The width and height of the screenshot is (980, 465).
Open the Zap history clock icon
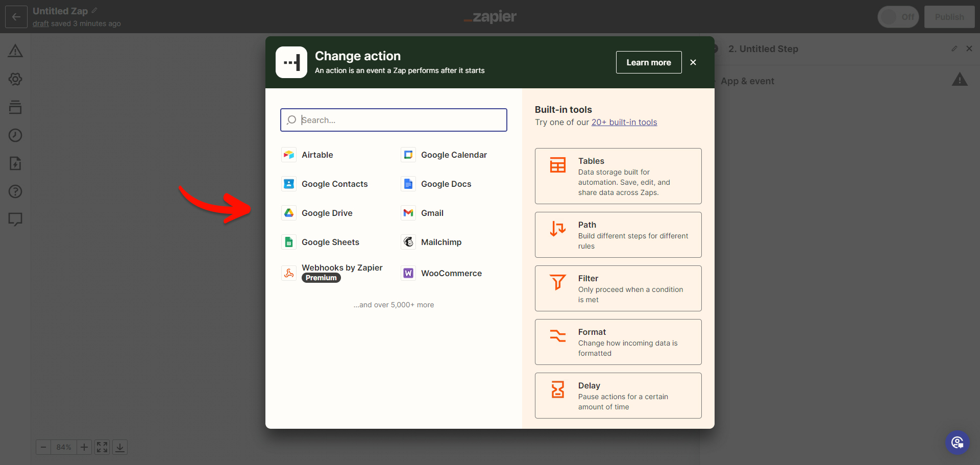tap(15, 135)
